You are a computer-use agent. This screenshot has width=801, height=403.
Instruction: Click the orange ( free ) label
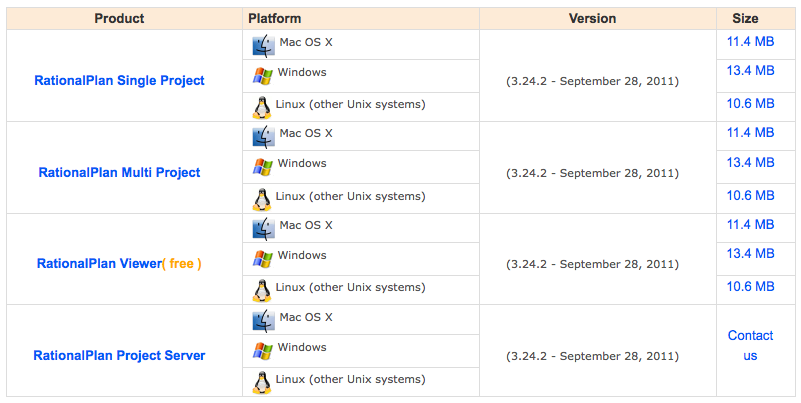click(x=182, y=264)
